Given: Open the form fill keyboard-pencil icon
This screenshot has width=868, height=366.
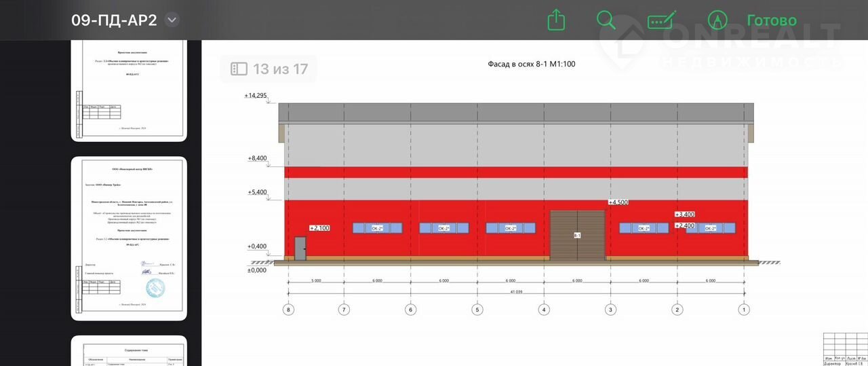Looking at the screenshot, I should pyautogui.click(x=661, y=20).
